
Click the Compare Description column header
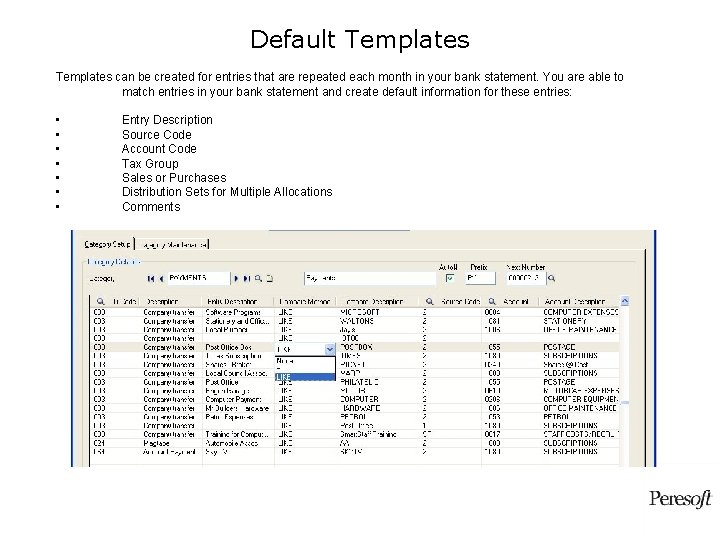pyautogui.click(x=377, y=302)
